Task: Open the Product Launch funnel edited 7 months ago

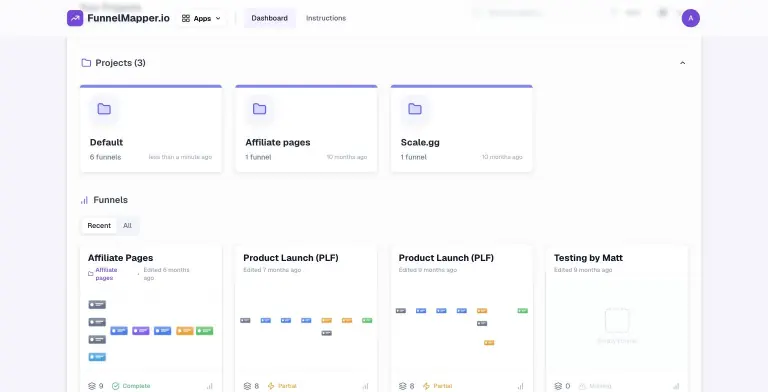Action: pos(290,258)
